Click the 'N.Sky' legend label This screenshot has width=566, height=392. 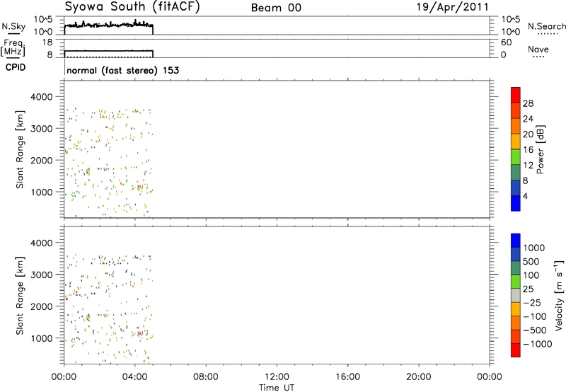[13, 26]
